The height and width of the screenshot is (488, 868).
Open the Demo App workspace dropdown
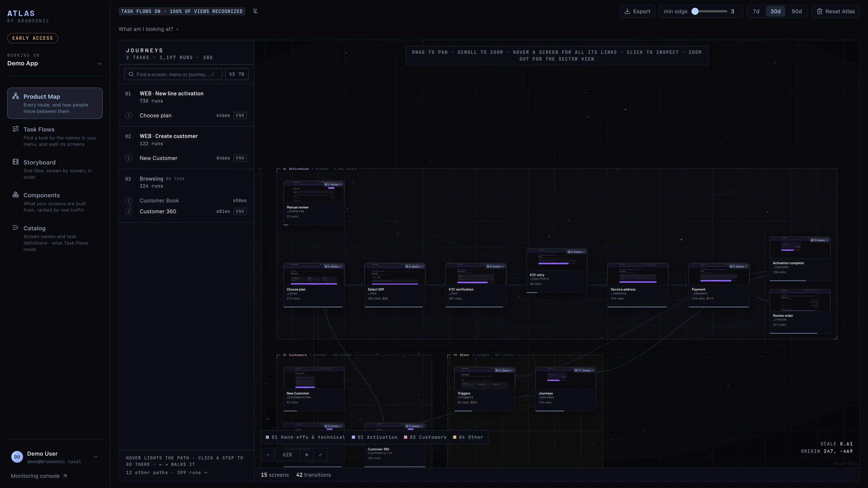[x=54, y=63]
